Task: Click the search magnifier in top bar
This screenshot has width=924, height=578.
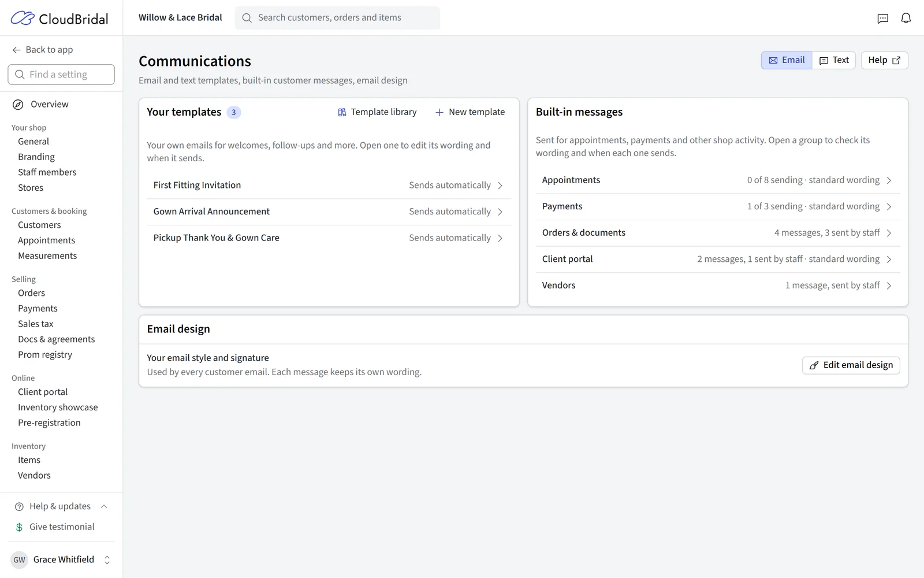Action: (x=247, y=18)
